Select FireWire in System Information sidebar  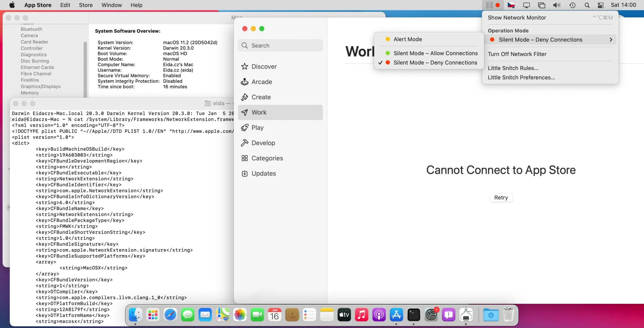30,80
